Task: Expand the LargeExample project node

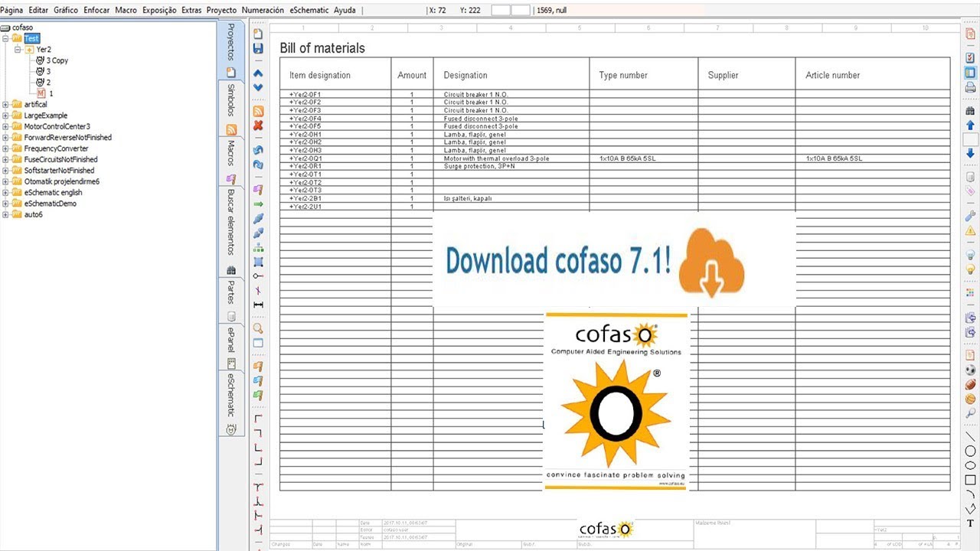Action: tap(6, 116)
